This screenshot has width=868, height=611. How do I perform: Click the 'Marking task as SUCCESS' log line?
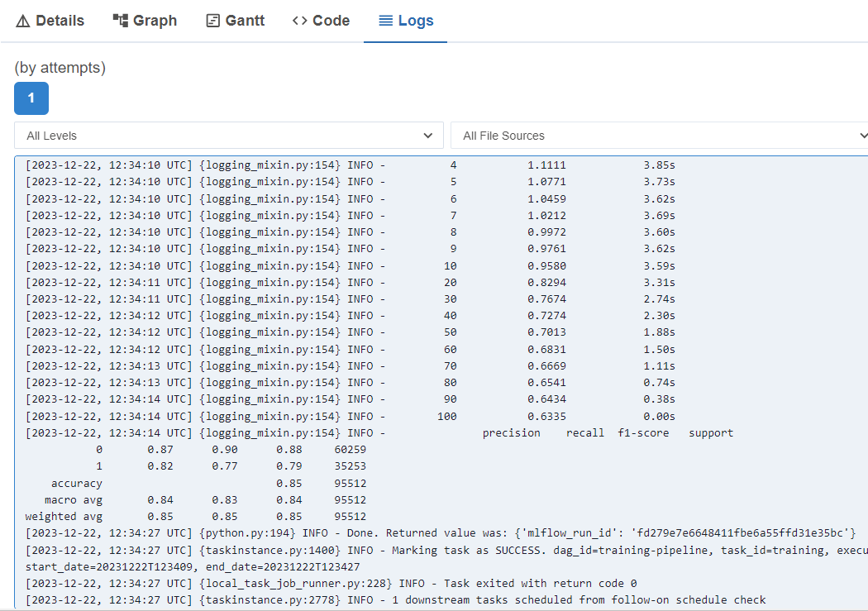pos(446,550)
